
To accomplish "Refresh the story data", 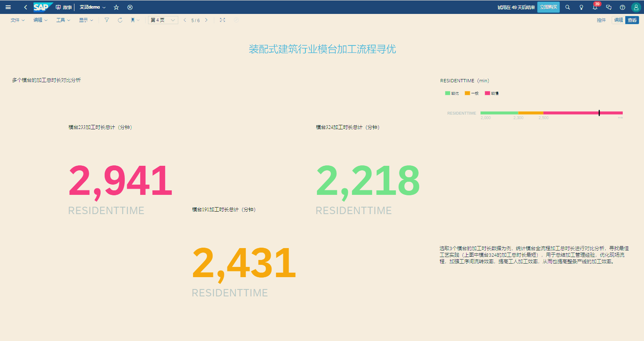I will click(120, 20).
